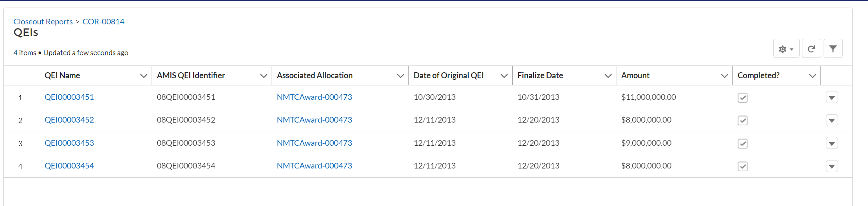Toggle Completed checkbox for QEI00003451
Image resolution: width=868 pixels, height=206 pixels.
[743, 97]
